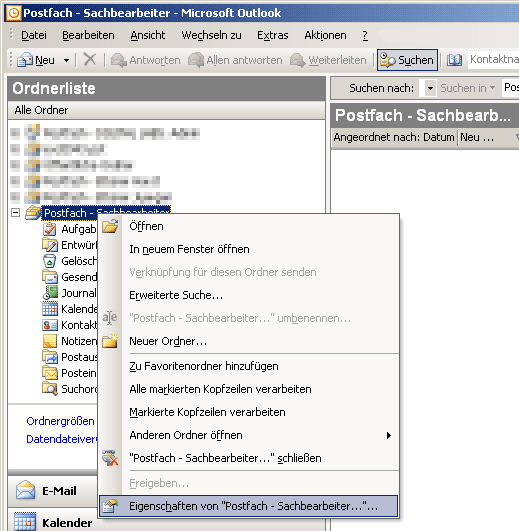Screen dimensions: 519x531
Task: Toggle the Suchen search button
Action: [x=407, y=60]
